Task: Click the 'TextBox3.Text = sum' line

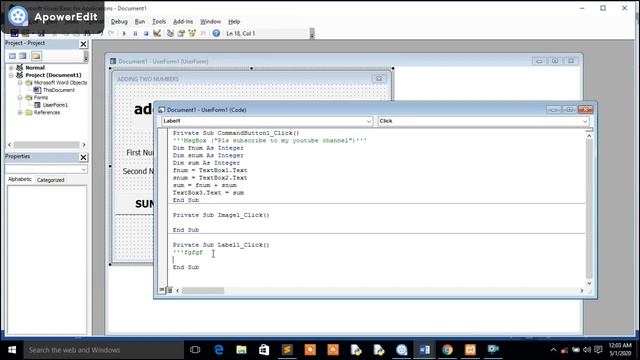Action: 208,193
